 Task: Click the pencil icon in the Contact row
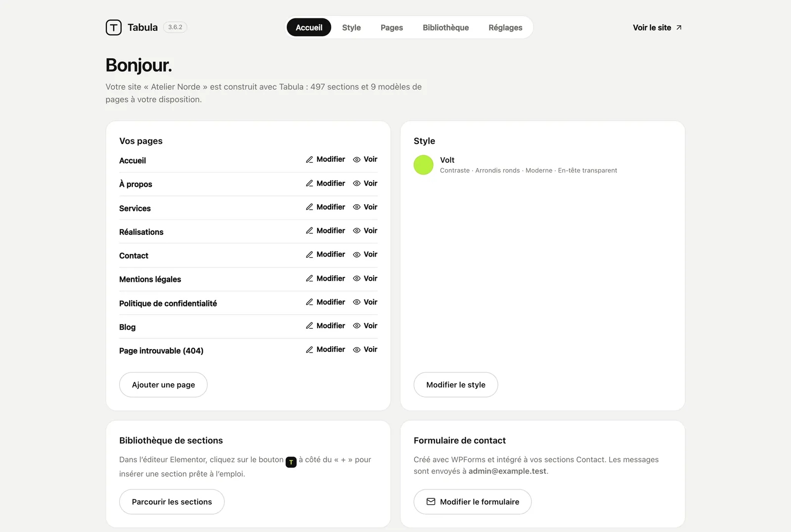pos(309,255)
